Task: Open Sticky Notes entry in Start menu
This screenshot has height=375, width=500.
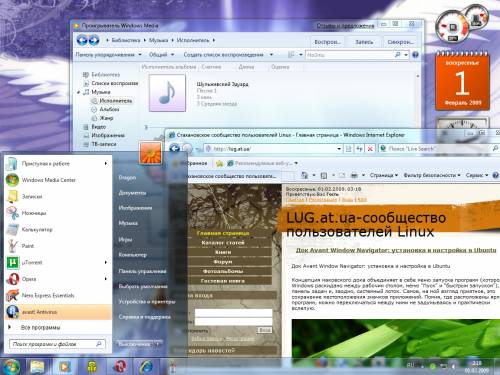Action: (57, 196)
